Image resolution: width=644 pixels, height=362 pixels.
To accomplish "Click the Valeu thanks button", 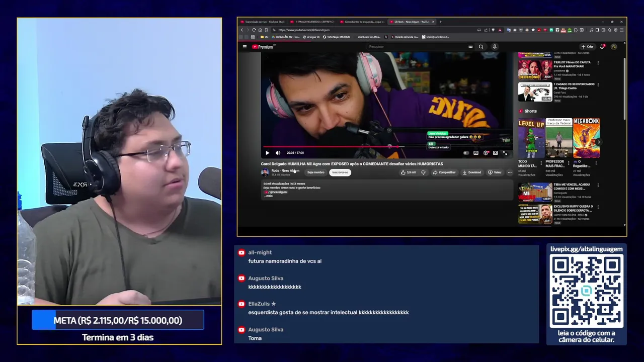I will tap(495, 172).
